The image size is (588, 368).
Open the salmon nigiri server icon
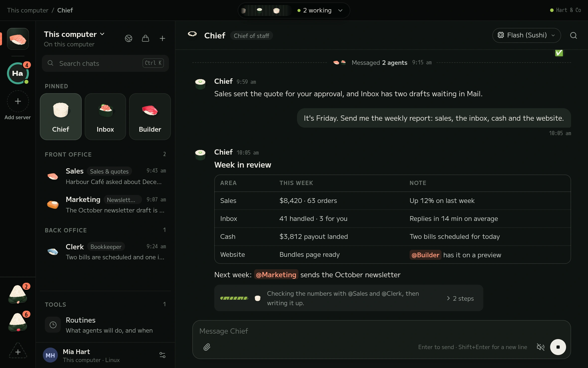pyautogui.click(x=18, y=39)
